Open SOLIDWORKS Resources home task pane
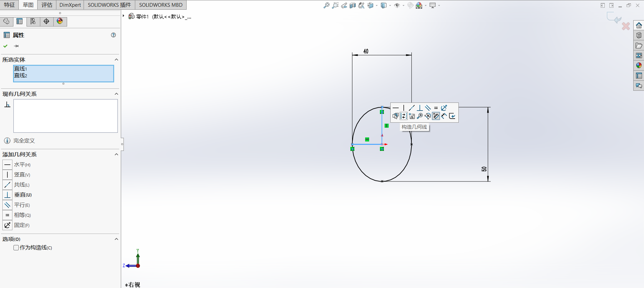This screenshot has width=644, height=288. tap(639, 25)
